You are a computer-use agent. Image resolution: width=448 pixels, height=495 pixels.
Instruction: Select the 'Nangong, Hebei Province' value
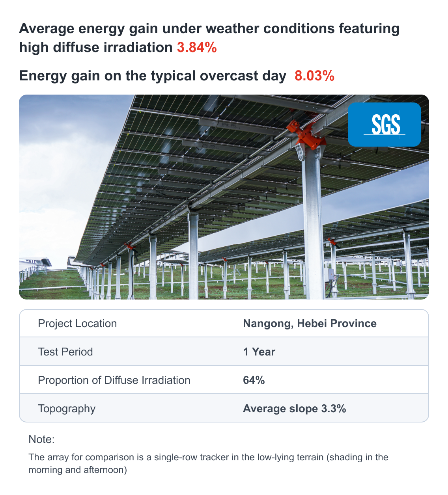[310, 324]
